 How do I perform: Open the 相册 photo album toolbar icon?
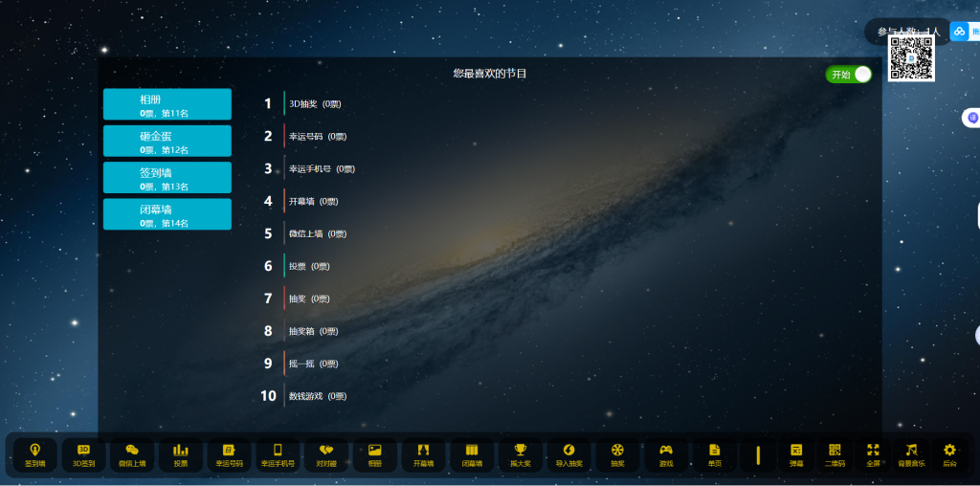point(374,454)
